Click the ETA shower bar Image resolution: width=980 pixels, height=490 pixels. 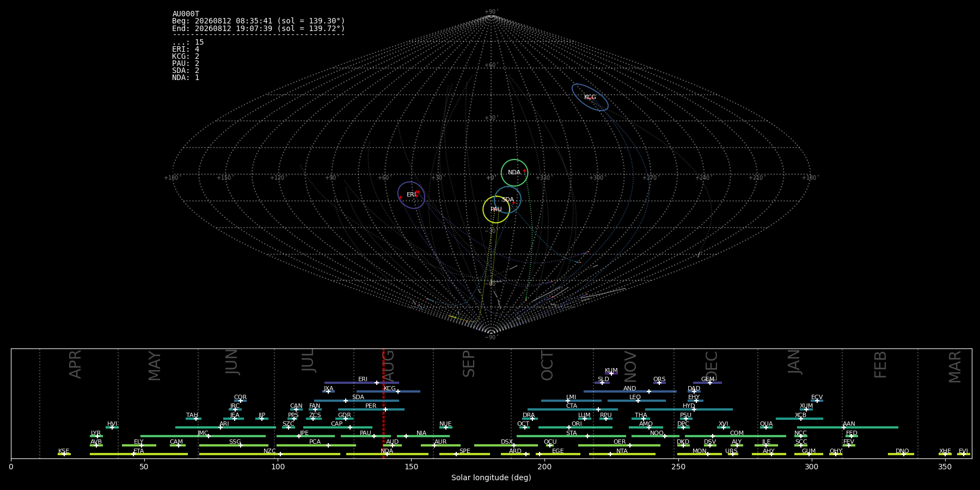(x=139, y=454)
